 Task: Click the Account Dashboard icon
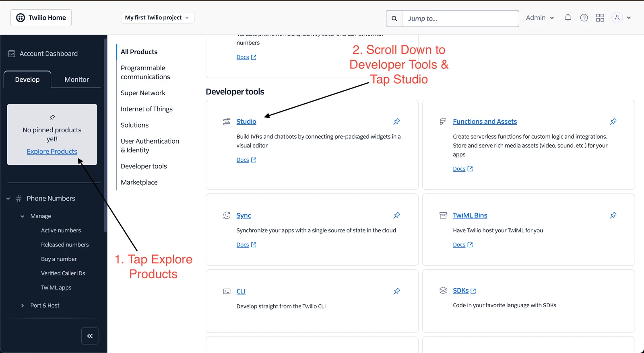point(12,53)
